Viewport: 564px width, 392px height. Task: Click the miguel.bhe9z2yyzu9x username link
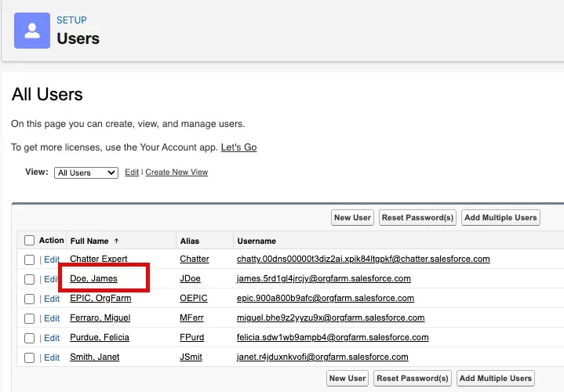coord(330,318)
